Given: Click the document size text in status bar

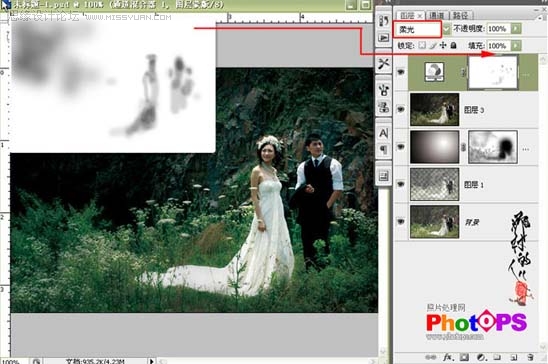Looking at the screenshot, I should click(95, 361).
